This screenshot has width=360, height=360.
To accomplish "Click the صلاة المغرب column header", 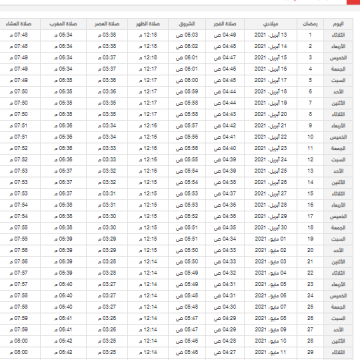I will (x=63, y=24).
